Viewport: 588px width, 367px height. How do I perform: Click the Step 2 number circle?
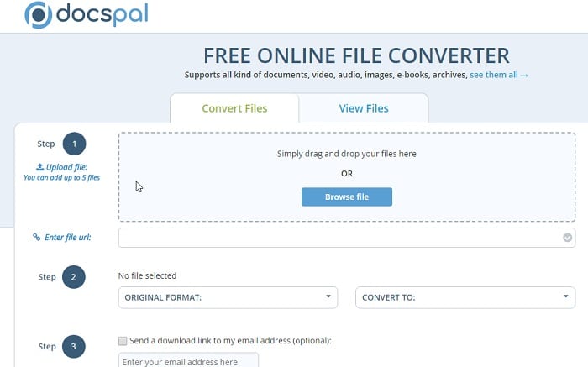(74, 277)
